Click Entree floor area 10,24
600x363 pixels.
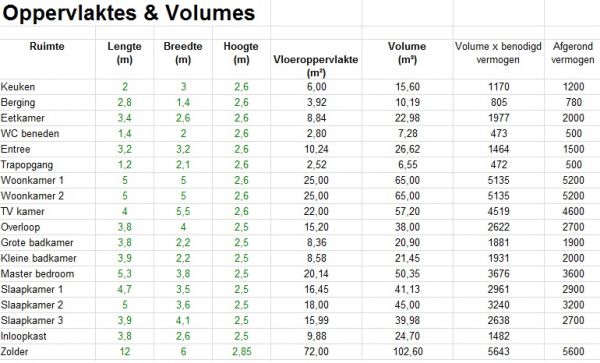pos(316,149)
